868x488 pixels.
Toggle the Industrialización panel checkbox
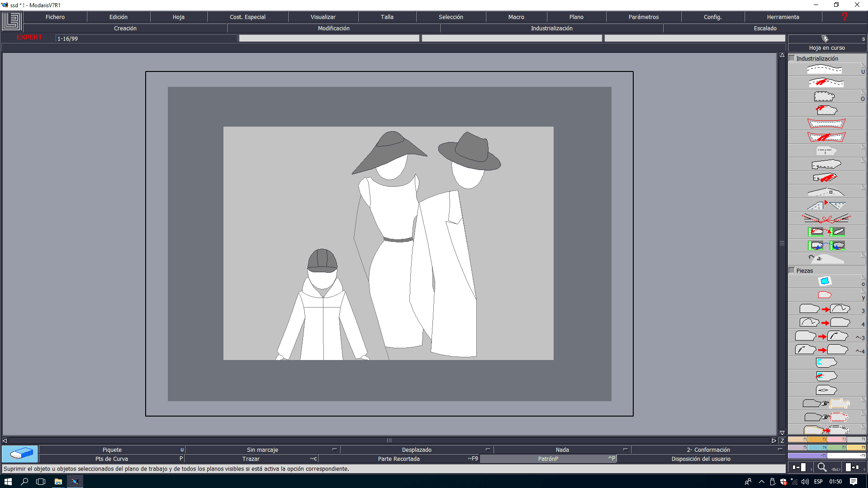(x=792, y=58)
